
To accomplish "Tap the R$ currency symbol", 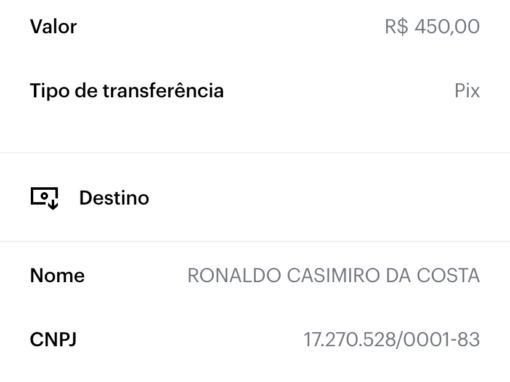I will (396, 27).
